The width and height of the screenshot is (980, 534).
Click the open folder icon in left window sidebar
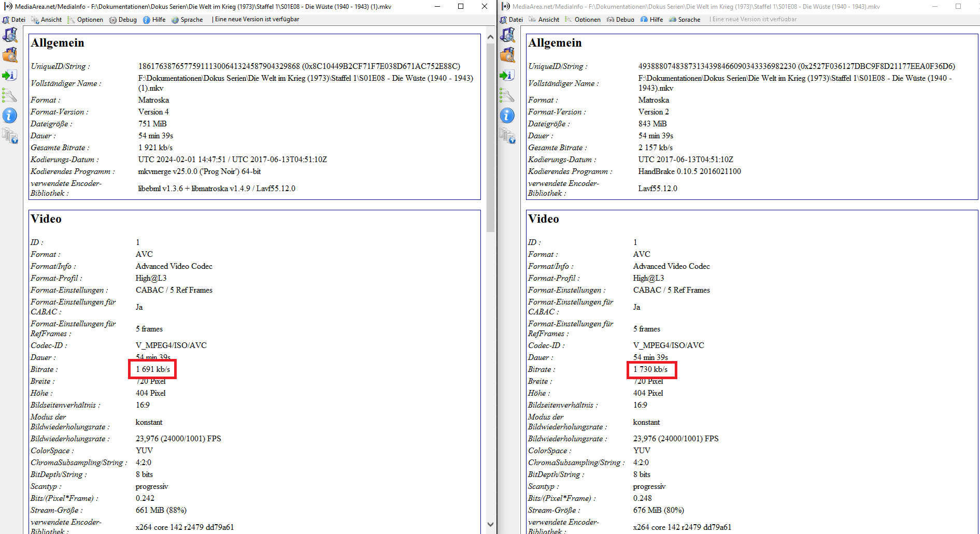pyautogui.click(x=10, y=55)
